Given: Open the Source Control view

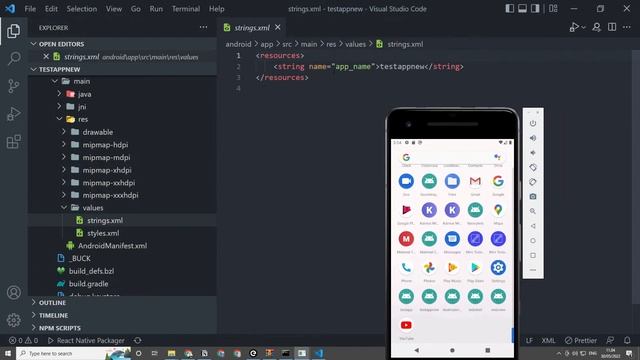Looking at the screenshot, I should (13, 86).
